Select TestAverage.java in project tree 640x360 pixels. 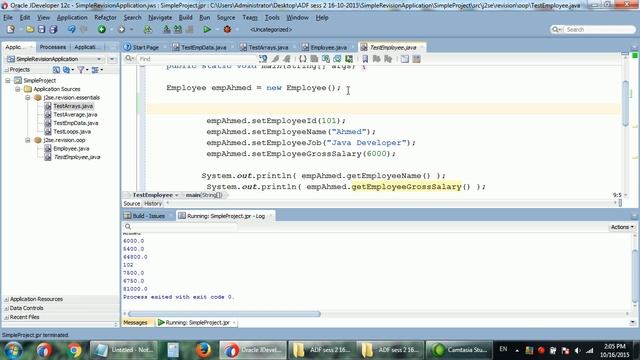tap(75, 115)
